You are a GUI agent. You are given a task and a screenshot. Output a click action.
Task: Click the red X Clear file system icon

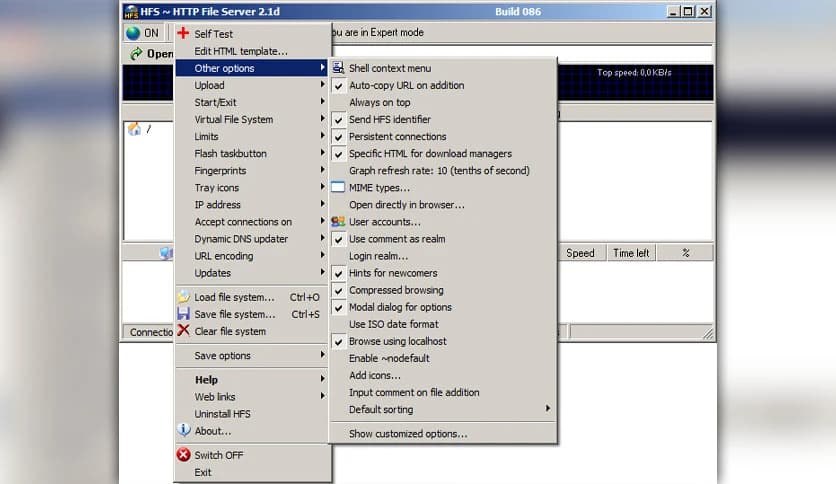(x=183, y=330)
